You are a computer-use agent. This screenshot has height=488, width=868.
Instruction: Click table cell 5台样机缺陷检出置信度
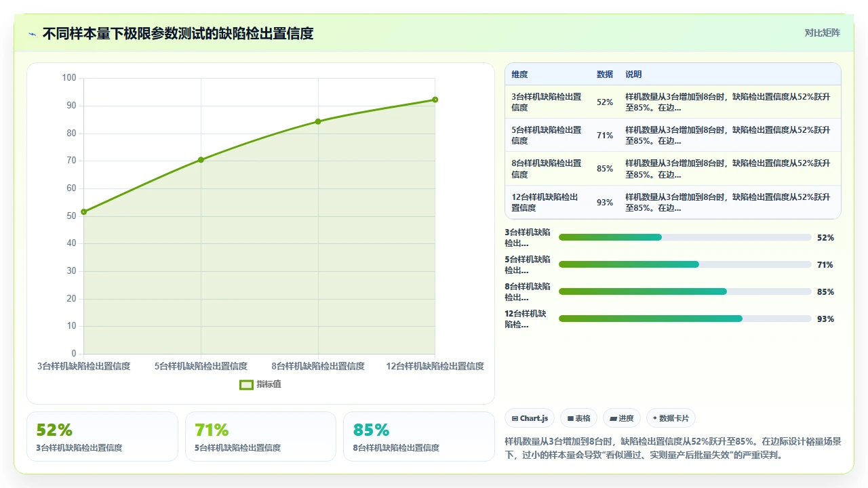coord(547,135)
